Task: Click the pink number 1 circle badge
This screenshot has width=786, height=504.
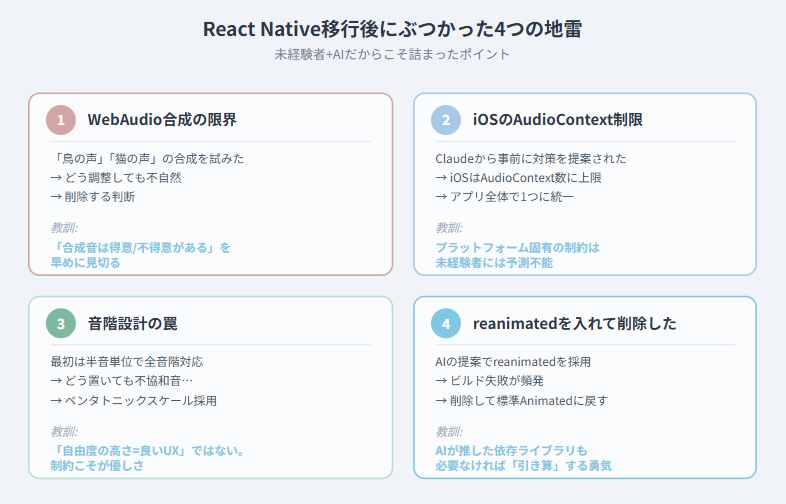Action: pyautogui.click(x=61, y=120)
